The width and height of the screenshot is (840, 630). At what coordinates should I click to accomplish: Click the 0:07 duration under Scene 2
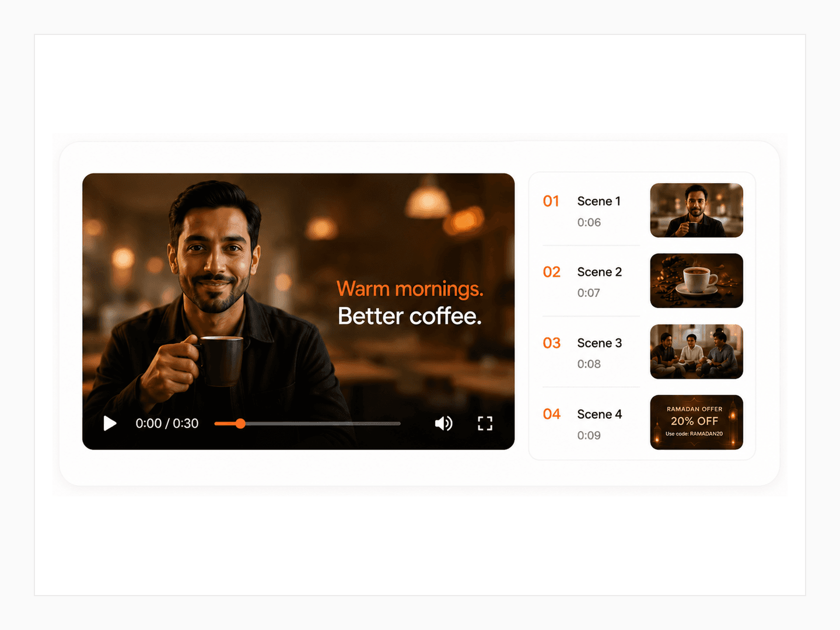tap(589, 293)
